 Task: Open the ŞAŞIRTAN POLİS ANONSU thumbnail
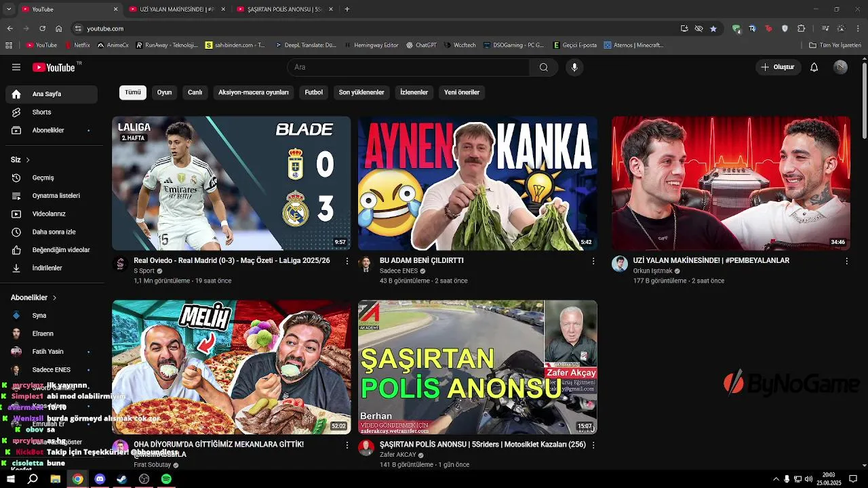[477, 367]
